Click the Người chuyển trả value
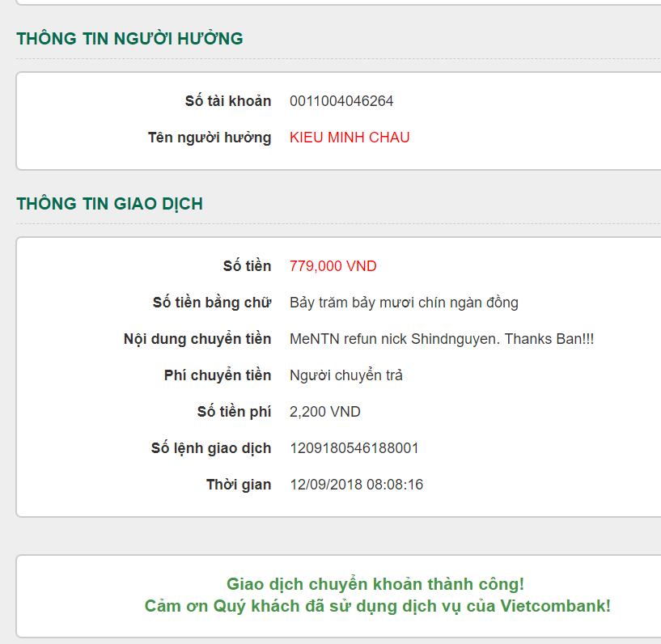 (345, 375)
